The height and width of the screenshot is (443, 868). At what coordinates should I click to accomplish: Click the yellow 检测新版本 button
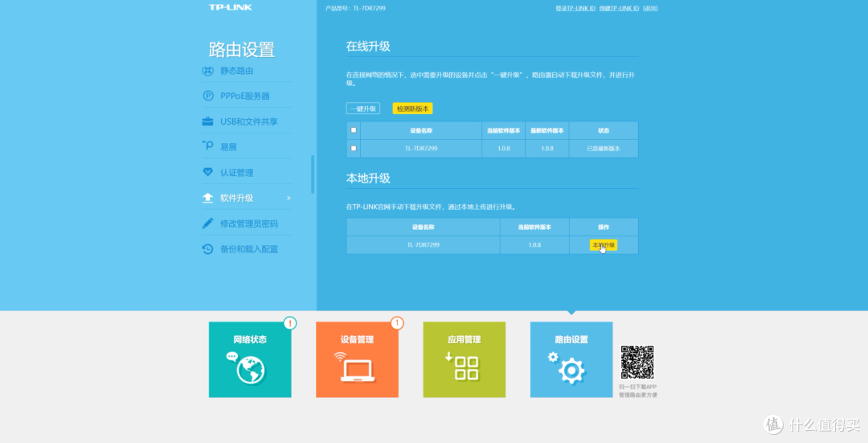pos(412,109)
